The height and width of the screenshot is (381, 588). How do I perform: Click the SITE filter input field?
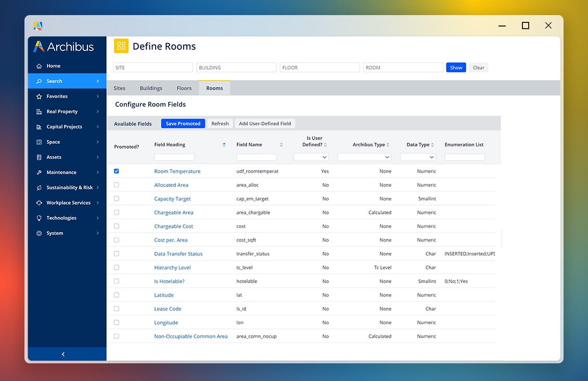[x=153, y=68]
